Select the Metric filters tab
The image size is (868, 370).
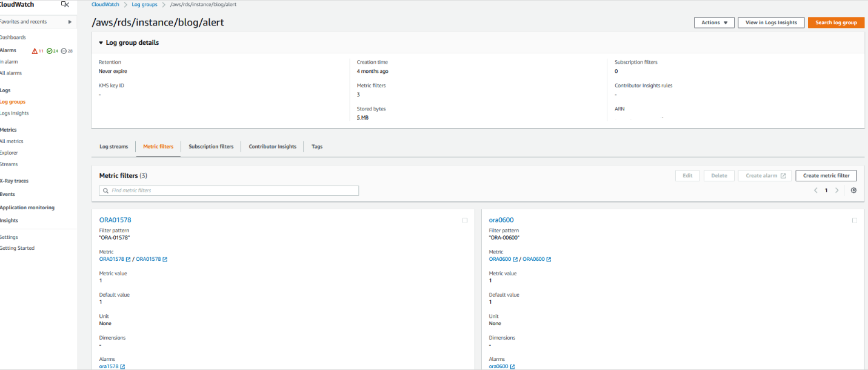pos(158,147)
